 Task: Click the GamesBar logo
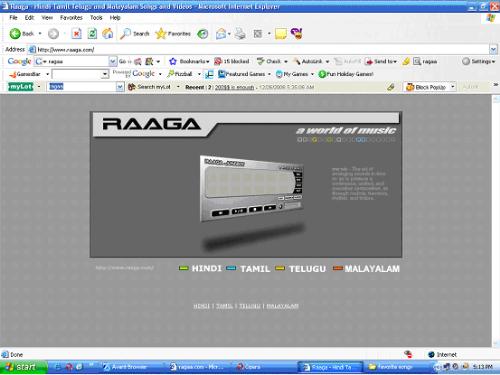click(25, 74)
